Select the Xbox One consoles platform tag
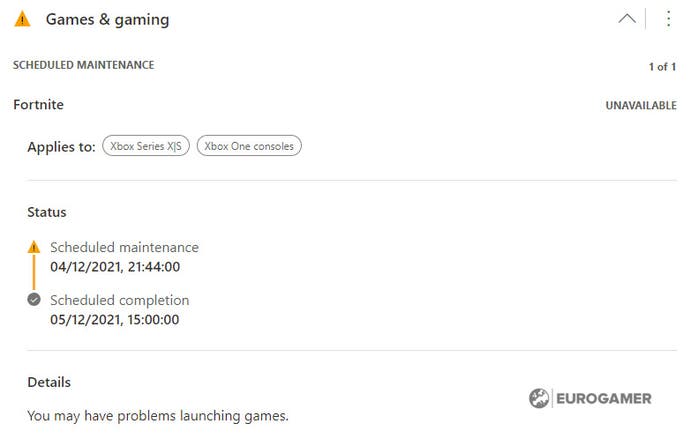Viewport: 690px width, 446px height. tap(249, 146)
